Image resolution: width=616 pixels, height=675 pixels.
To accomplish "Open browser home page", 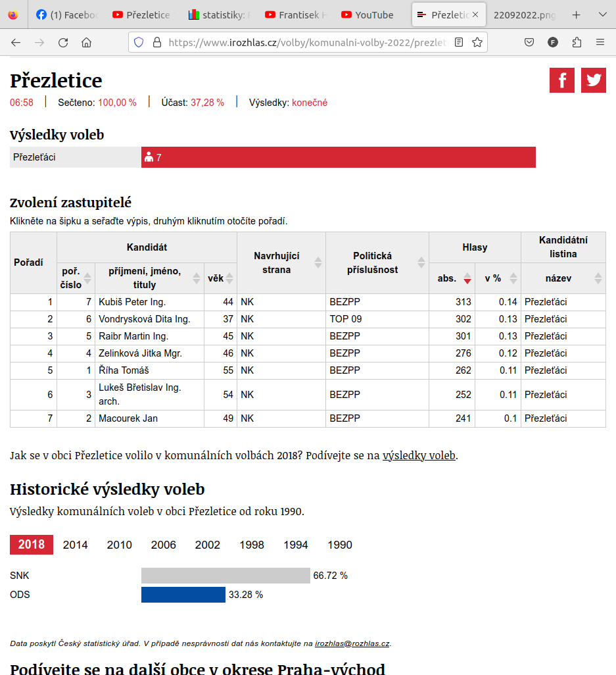I will click(x=87, y=42).
